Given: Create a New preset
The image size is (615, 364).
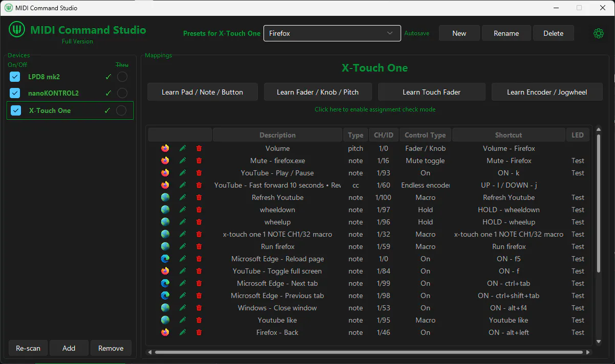Looking at the screenshot, I should [x=459, y=33].
